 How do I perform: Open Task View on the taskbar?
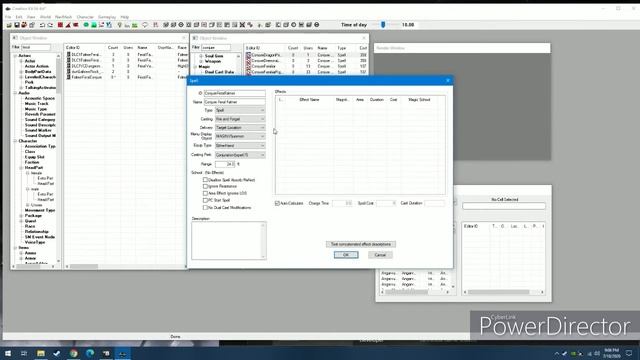pyautogui.click(x=24, y=353)
